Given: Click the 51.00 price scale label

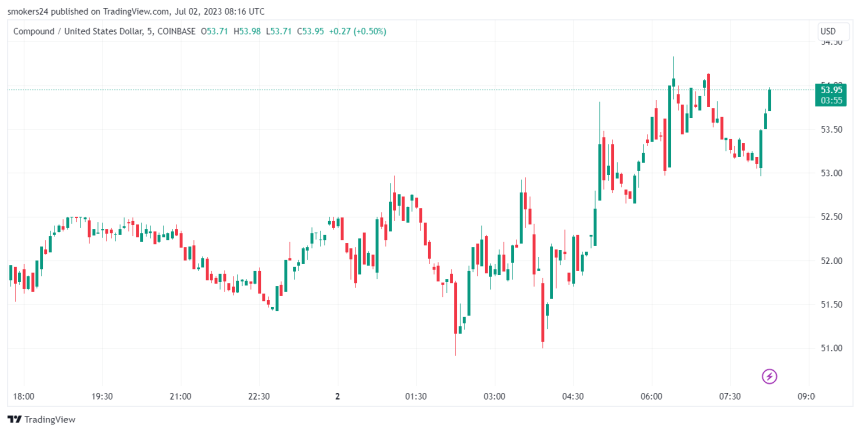Looking at the screenshot, I should tap(829, 348).
